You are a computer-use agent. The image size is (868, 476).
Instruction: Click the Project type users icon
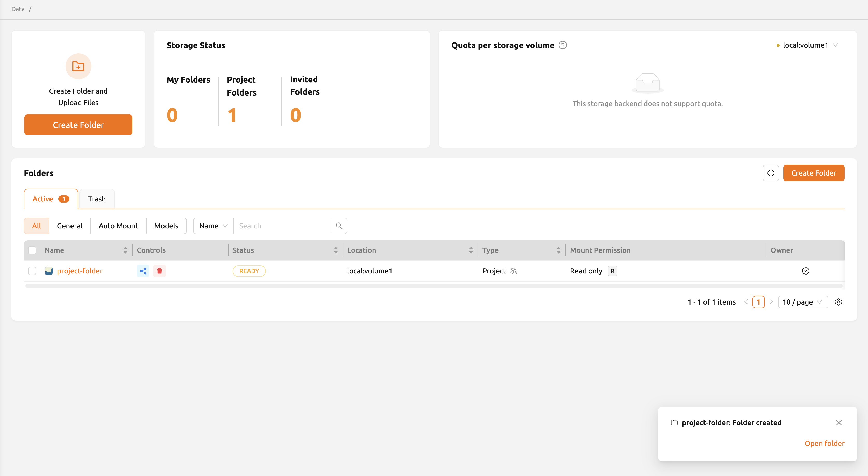tap(514, 271)
